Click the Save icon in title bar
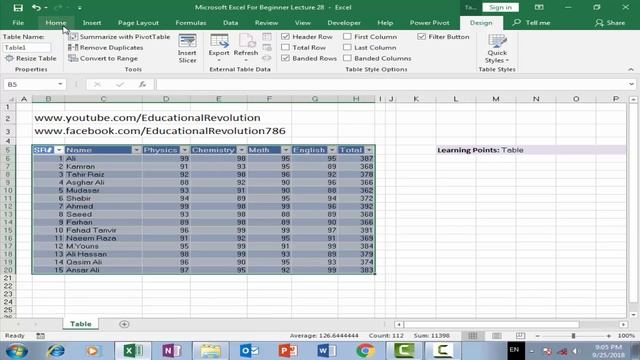Screen dimensions: 640x360 (18, 7)
